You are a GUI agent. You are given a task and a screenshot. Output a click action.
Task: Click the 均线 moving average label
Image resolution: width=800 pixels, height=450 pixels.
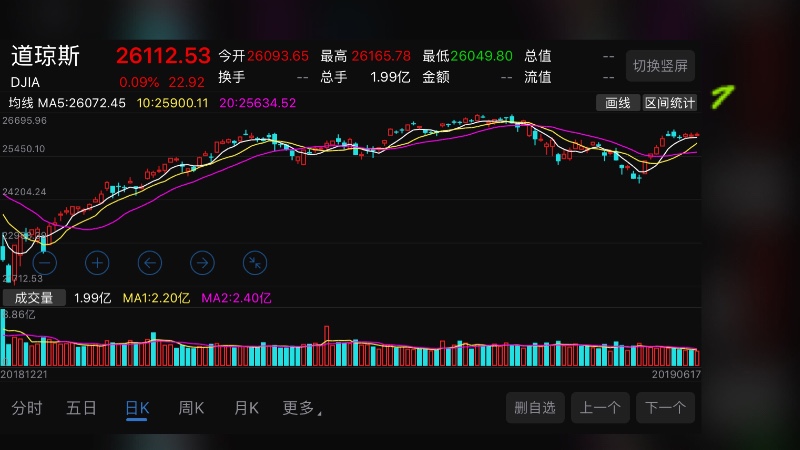click(21, 103)
